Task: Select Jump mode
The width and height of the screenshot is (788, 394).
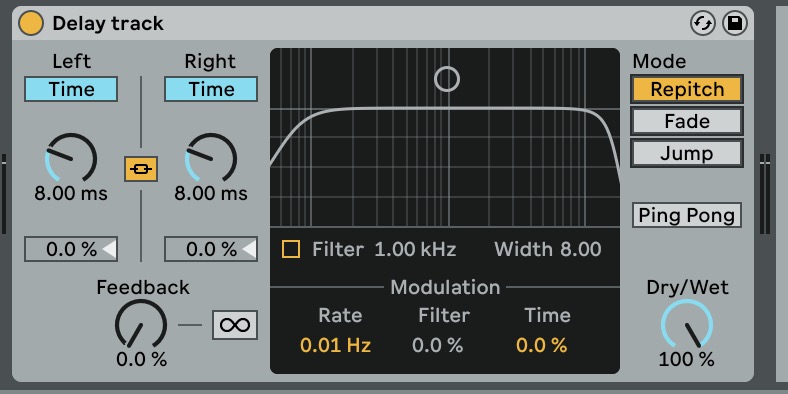Action: [687, 153]
